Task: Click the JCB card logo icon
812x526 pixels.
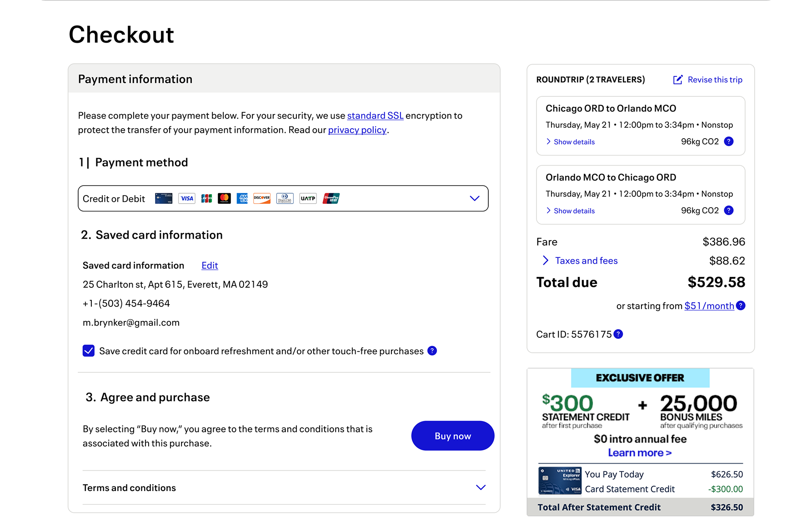Action: [206, 199]
